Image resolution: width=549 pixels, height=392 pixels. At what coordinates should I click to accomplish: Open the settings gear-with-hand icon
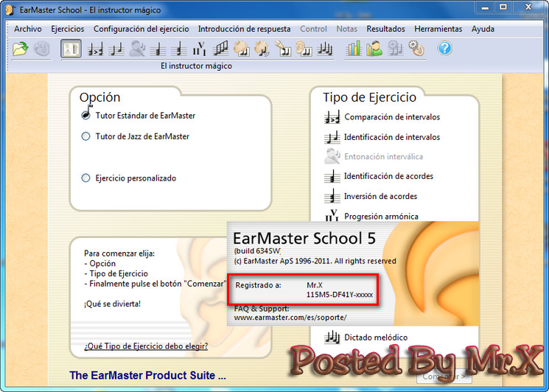click(416, 49)
